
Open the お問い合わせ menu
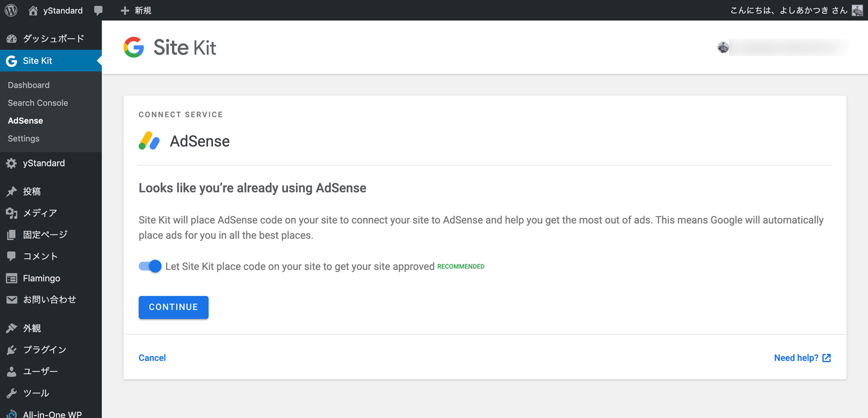[51, 300]
